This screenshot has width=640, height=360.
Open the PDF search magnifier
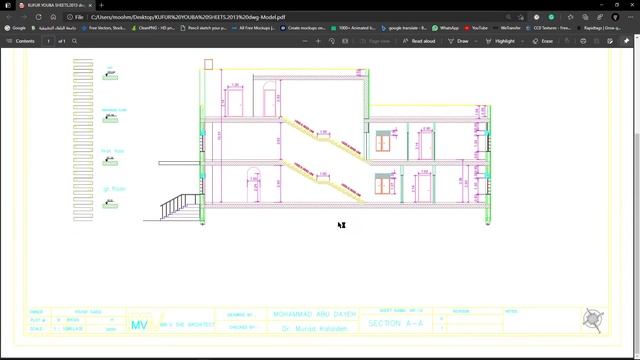(x=74, y=41)
